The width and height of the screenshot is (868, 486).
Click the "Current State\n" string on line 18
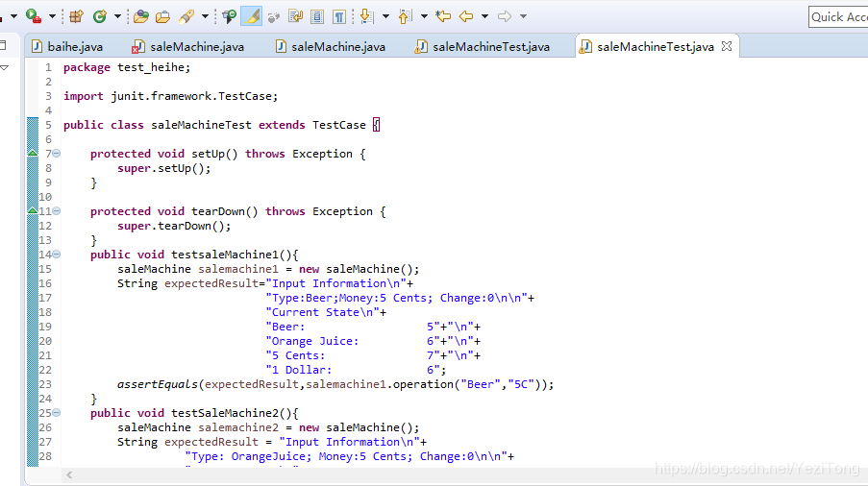pos(323,312)
